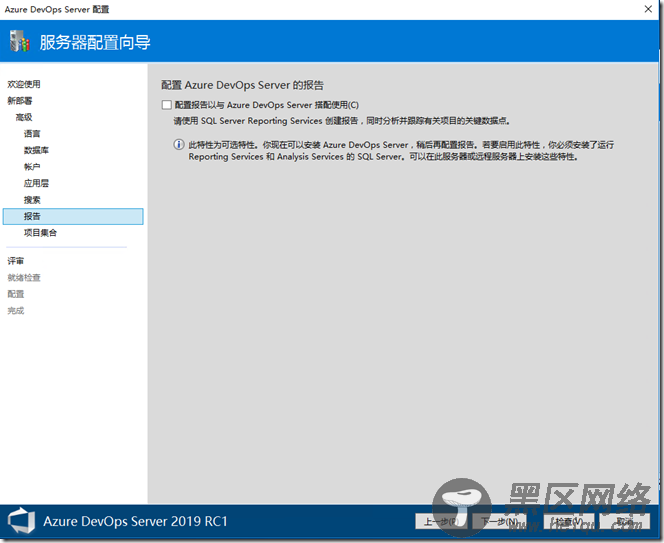The height and width of the screenshot is (543, 664).
Task: Enable the 配置报告以与 Azure DevOps Server 搭配使用 checkbox
Action: 167,105
